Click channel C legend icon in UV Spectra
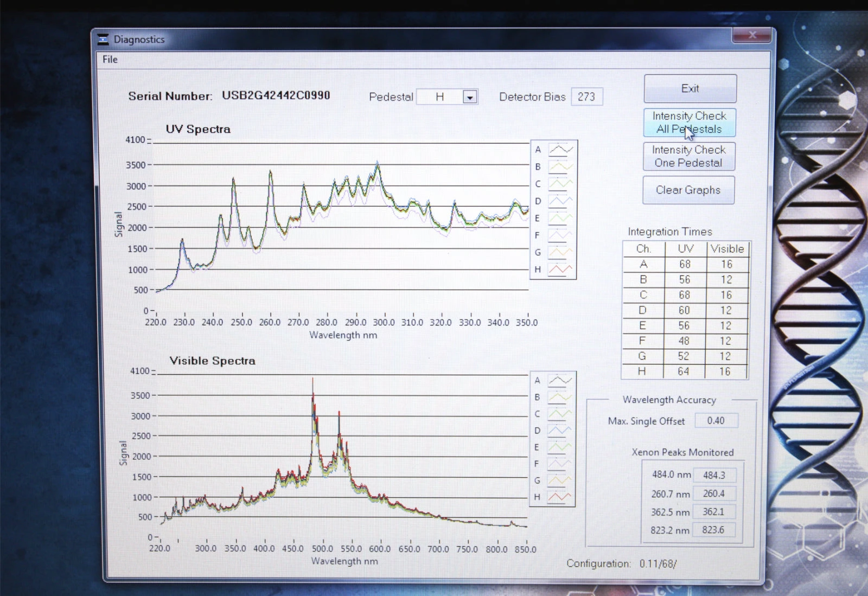 (x=560, y=184)
